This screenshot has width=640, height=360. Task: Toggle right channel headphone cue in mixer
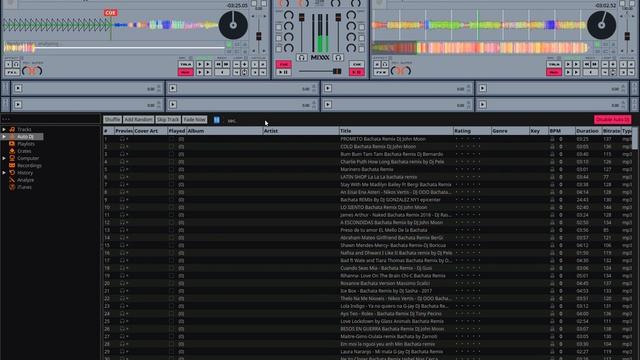(x=338, y=58)
